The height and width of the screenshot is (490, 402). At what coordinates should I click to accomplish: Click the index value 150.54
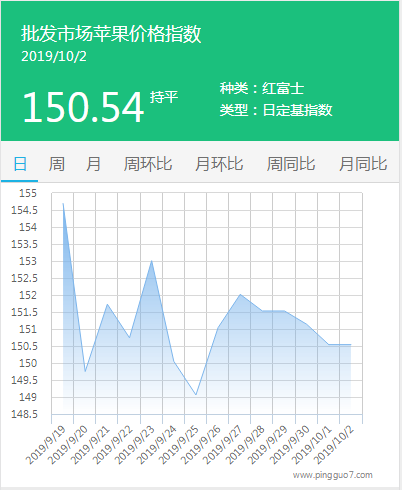click(x=83, y=107)
